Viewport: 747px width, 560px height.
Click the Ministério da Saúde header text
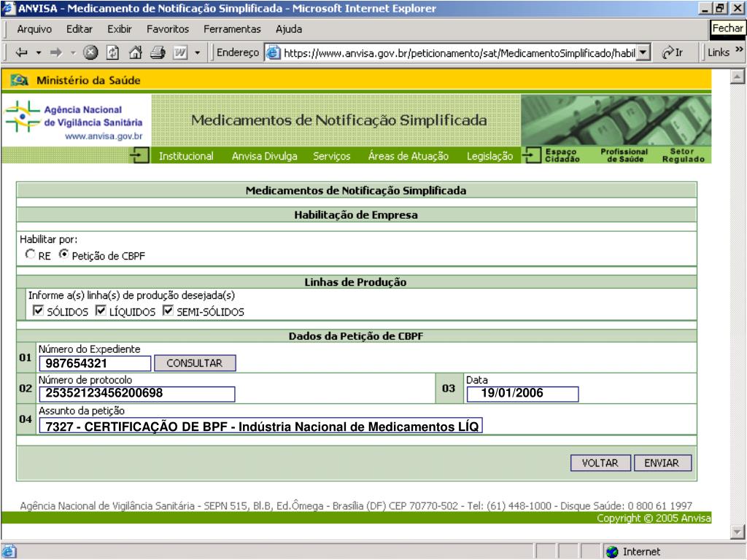88,80
